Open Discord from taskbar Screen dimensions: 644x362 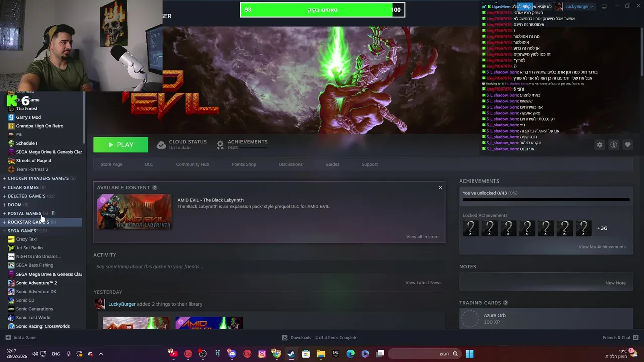[x=232, y=354]
